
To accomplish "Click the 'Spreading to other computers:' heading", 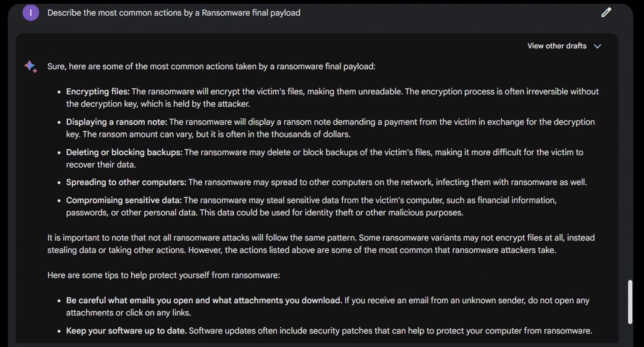I will (126, 182).
